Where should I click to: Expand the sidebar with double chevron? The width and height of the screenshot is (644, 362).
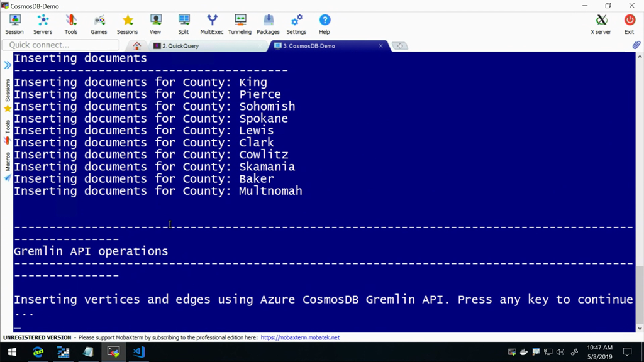point(8,65)
